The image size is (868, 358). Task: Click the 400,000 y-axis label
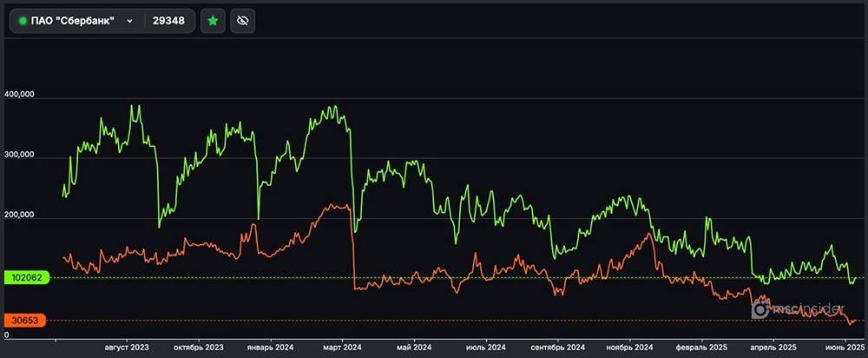click(19, 94)
